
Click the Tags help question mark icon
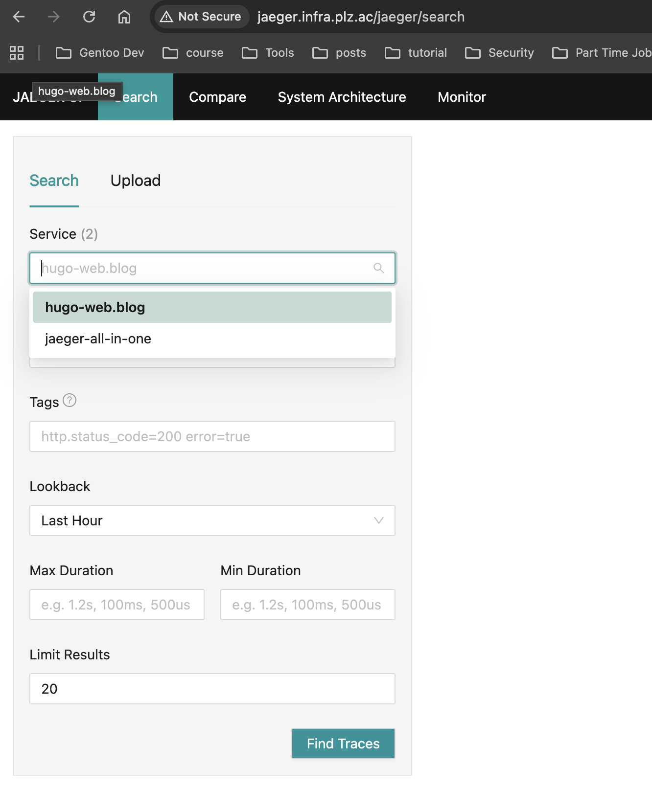click(x=70, y=401)
